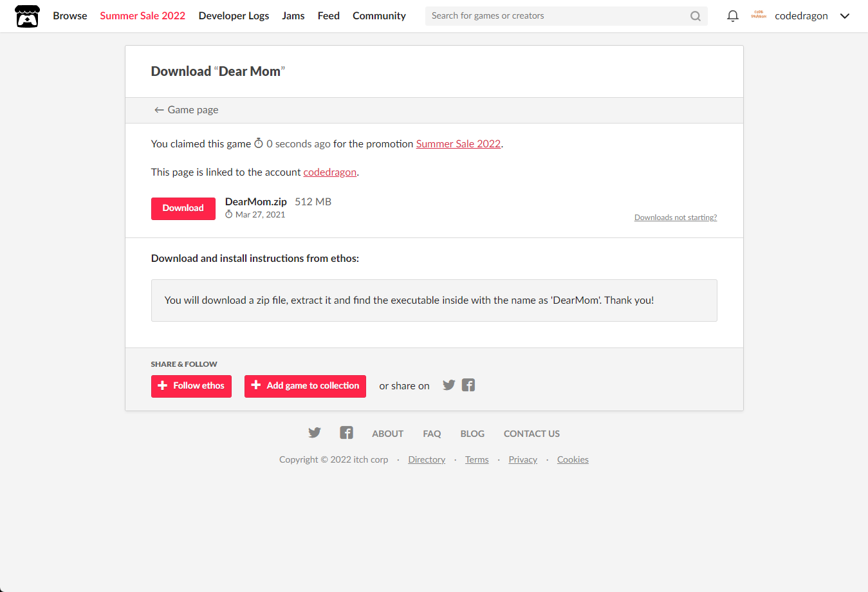Open the Jams page
868x592 pixels.
(293, 15)
